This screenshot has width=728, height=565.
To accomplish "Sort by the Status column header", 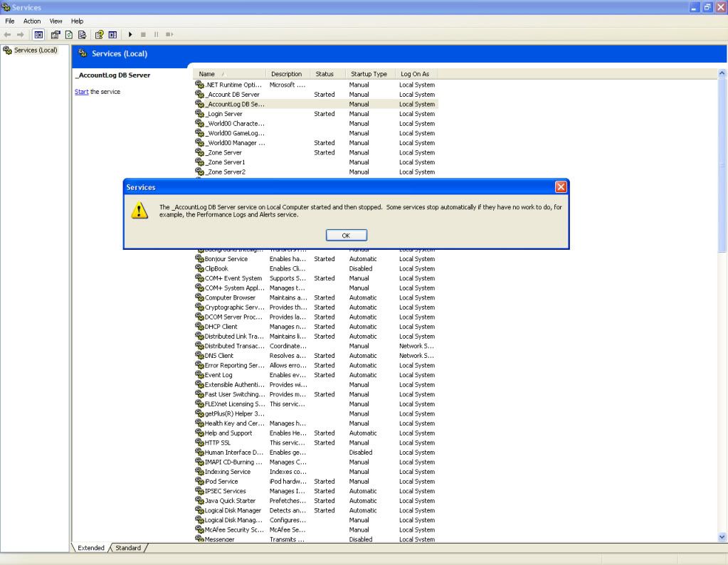I will (325, 74).
